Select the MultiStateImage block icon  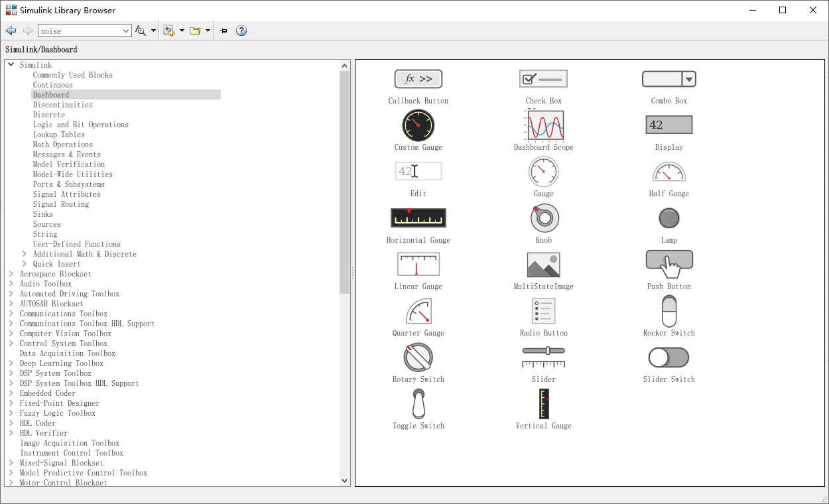point(543,264)
